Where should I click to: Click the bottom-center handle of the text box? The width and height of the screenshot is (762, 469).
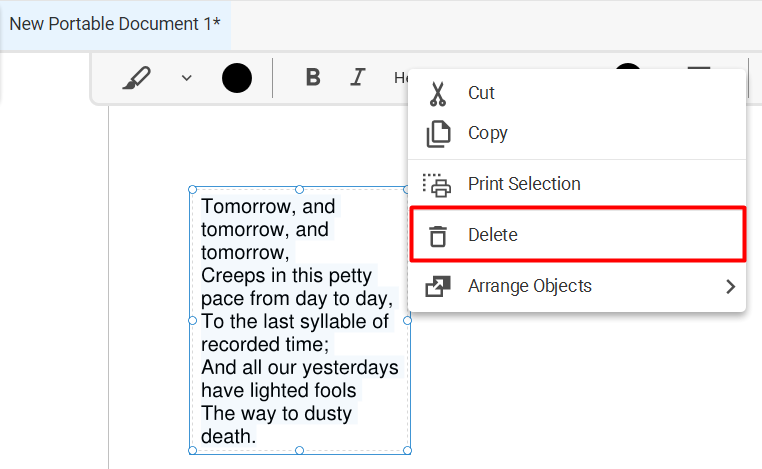(x=299, y=451)
